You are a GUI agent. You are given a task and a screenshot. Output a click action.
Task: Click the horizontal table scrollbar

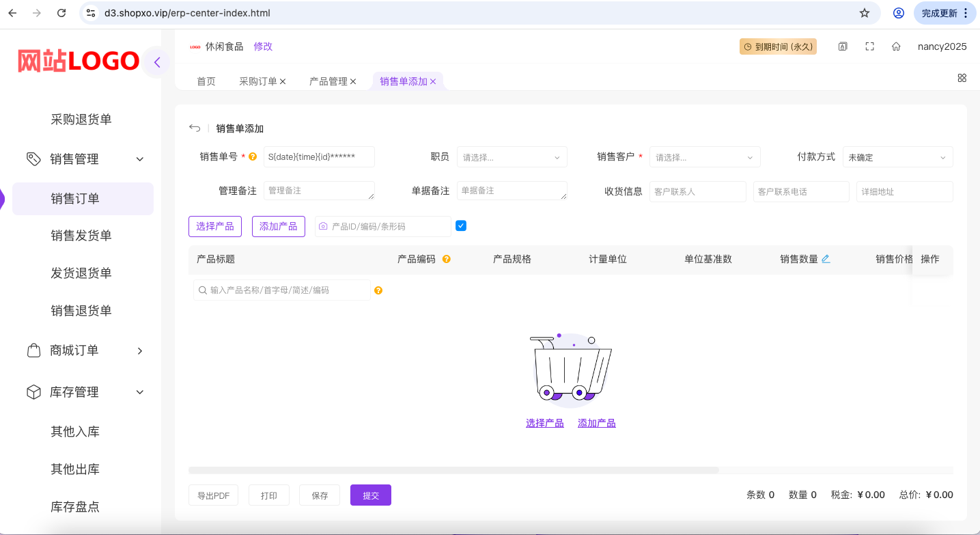click(453, 470)
